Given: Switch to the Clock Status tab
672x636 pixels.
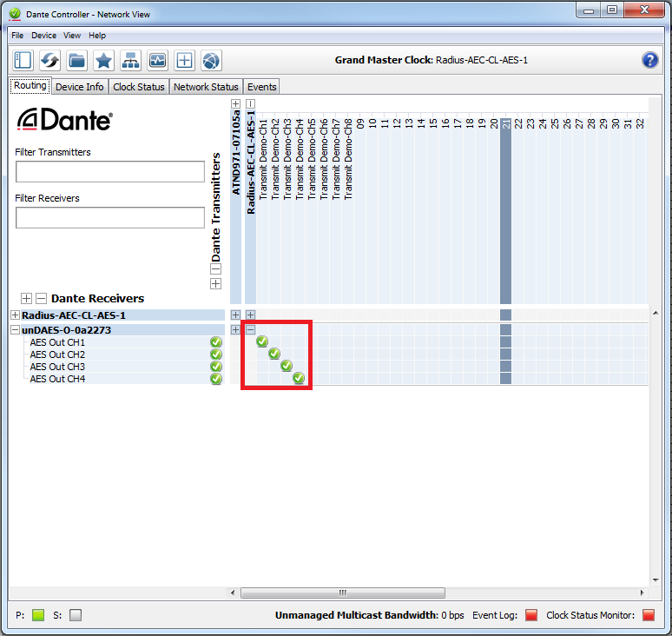Looking at the screenshot, I should click(139, 87).
